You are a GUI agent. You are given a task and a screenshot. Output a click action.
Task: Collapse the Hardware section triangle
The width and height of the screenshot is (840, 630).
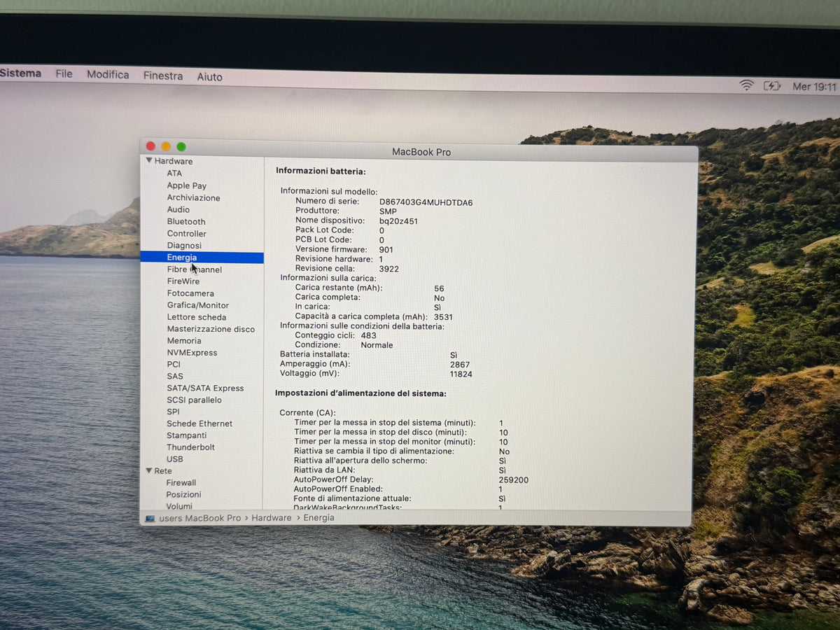(x=149, y=161)
